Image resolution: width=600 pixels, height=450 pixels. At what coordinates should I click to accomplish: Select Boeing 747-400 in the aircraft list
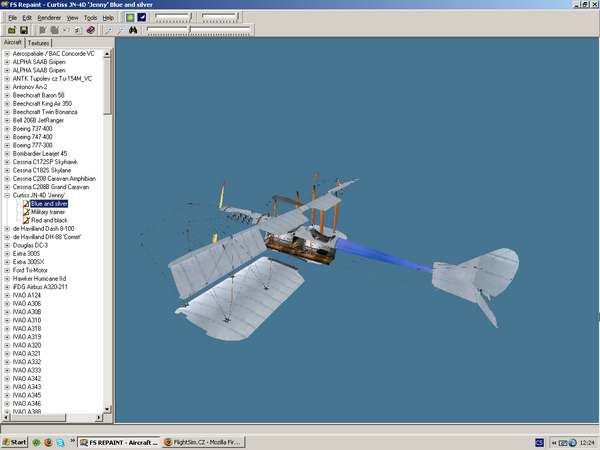pos(33,137)
